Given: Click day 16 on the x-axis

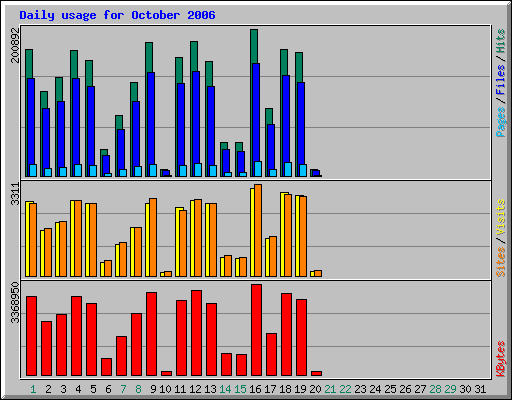Looking at the screenshot, I should coord(255,389).
